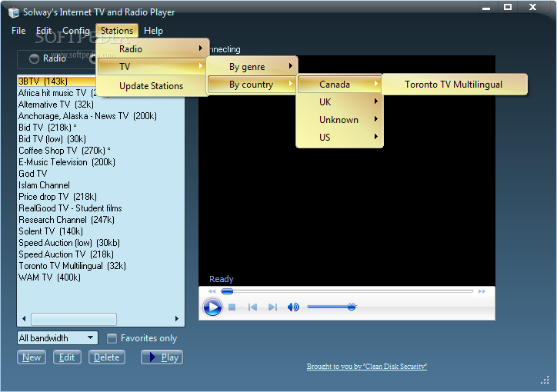Expand the Unknown country submenu
Screen dimensions: 557x392
click(x=339, y=120)
